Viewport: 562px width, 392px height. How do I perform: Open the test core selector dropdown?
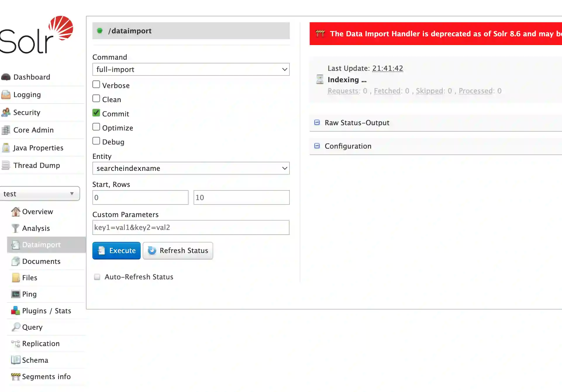(39, 194)
